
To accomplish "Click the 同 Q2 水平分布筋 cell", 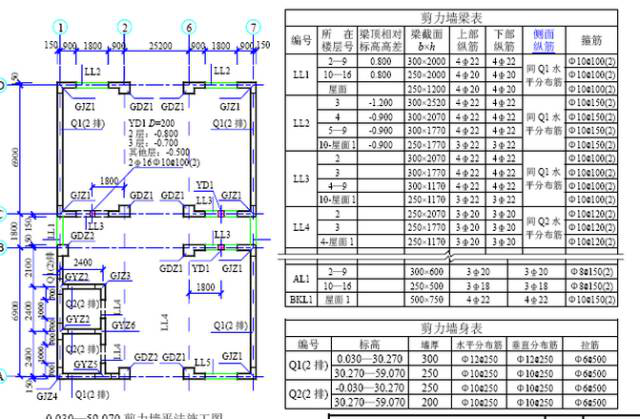I will (x=544, y=228).
